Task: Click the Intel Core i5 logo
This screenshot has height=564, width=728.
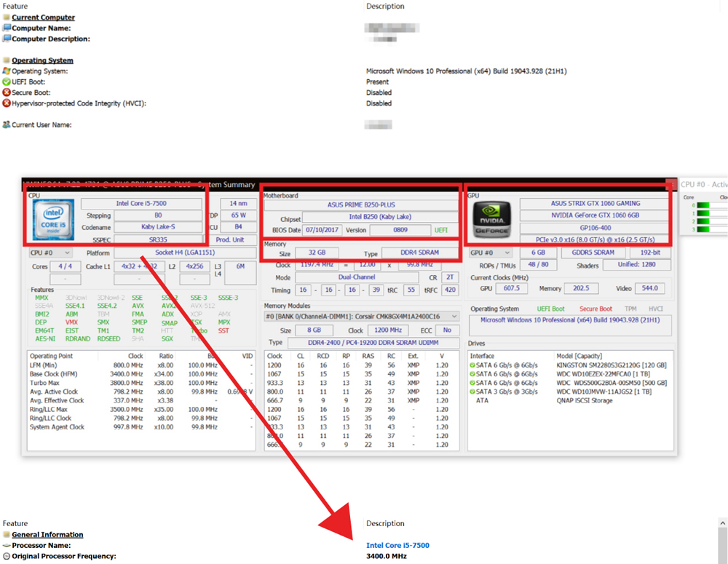Action: [53, 220]
